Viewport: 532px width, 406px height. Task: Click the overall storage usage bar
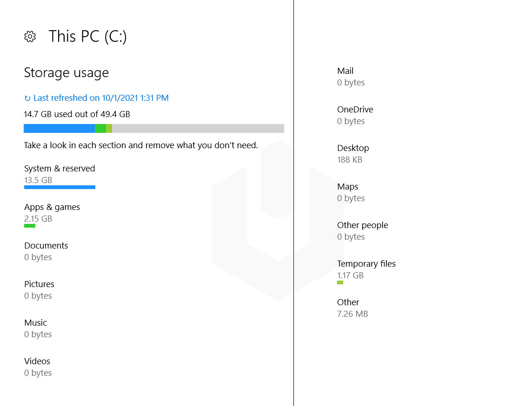153,128
